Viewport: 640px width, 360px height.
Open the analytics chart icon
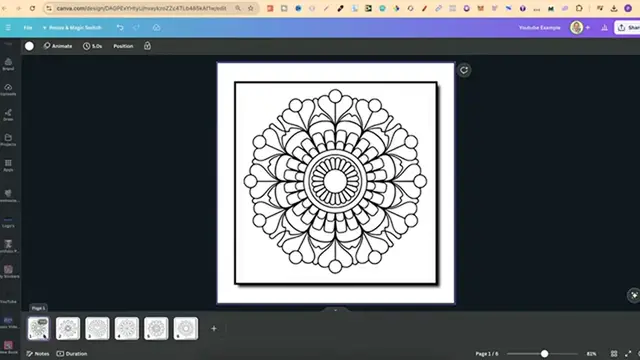pyautogui.click(x=604, y=28)
